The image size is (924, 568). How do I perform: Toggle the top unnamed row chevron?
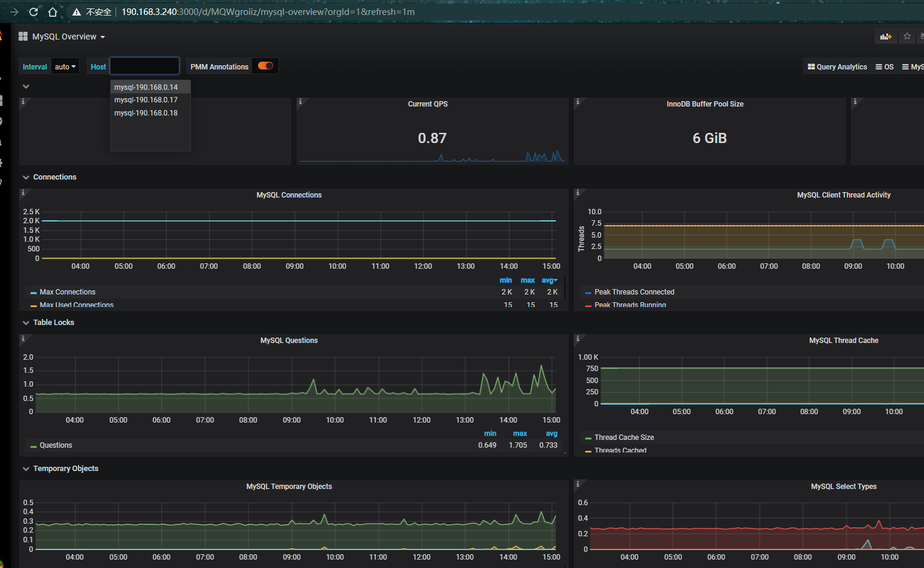[26, 86]
